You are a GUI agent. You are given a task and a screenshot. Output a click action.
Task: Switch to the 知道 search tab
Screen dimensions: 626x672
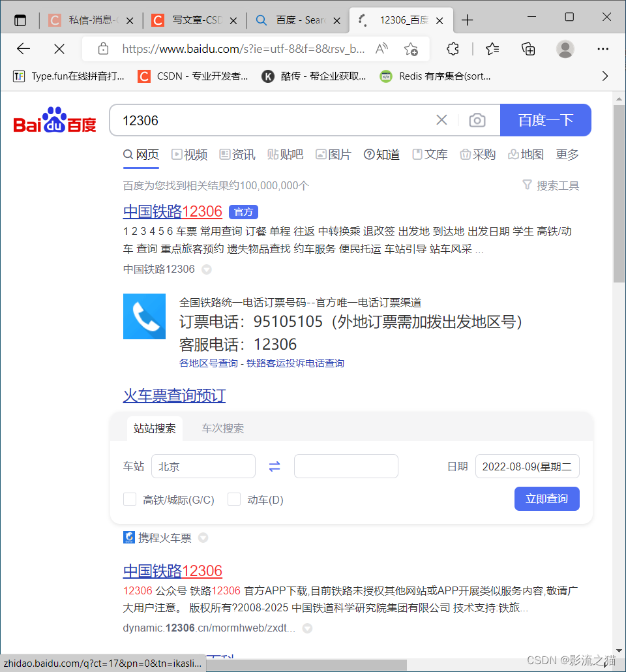click(x=381, y=154)
